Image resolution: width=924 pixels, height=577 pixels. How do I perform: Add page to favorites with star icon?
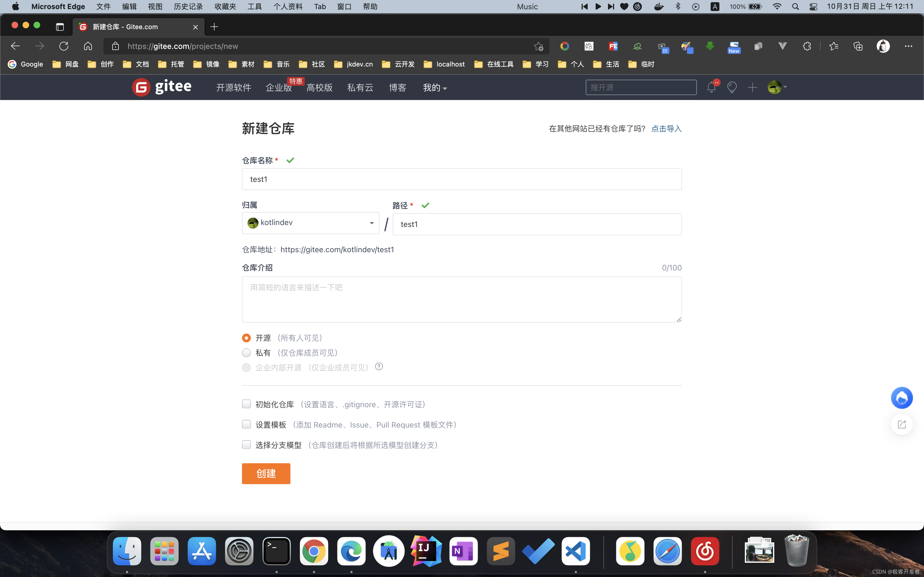(538, 46)
